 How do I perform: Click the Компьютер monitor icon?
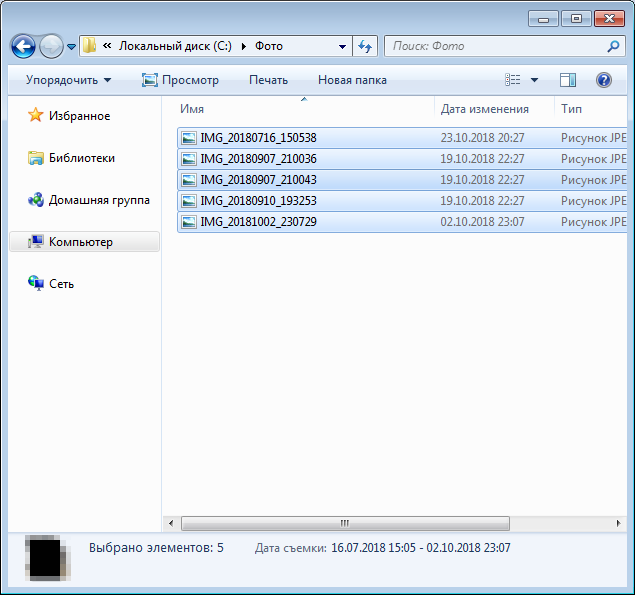36,242
